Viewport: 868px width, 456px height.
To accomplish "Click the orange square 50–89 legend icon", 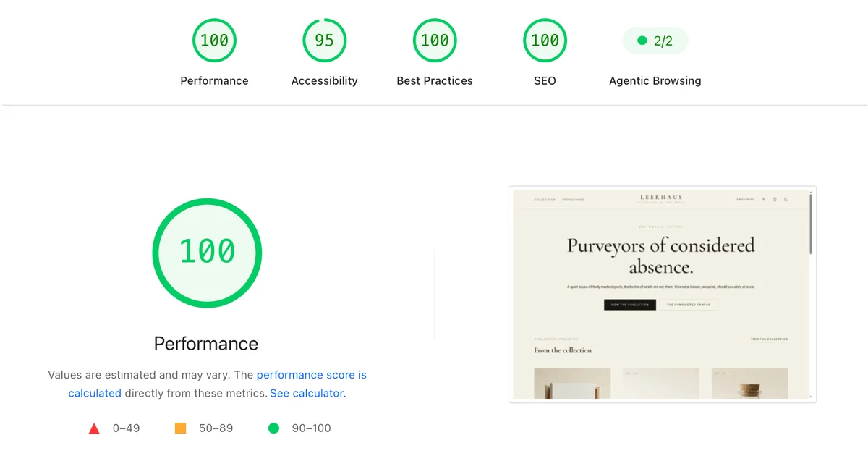I will click(x=181, y=428).
